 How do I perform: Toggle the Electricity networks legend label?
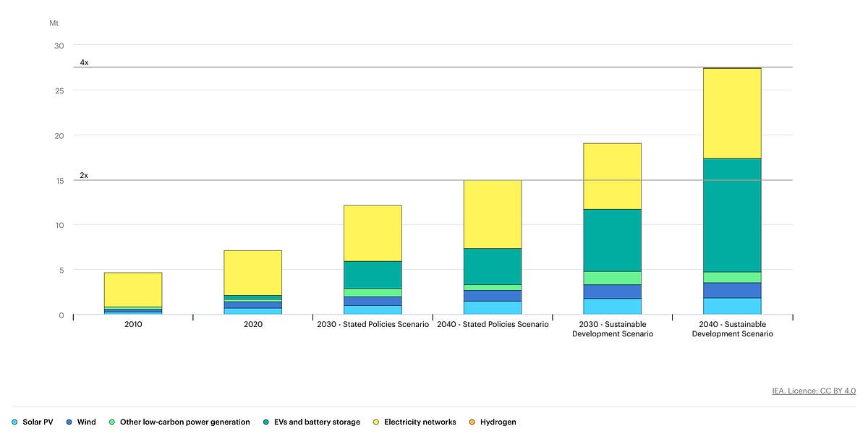420,422
